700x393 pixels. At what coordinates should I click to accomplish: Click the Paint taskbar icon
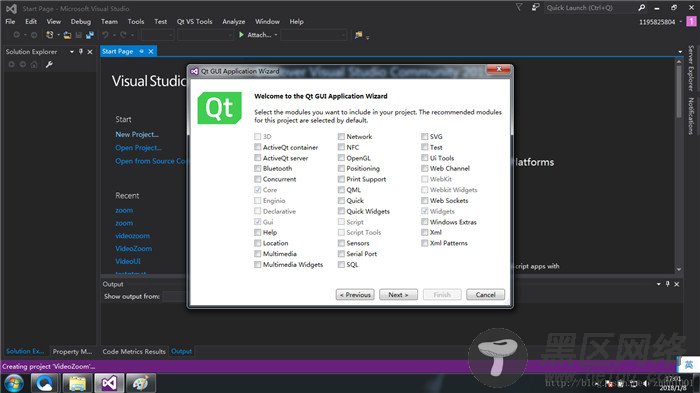pyautogui.click(x=141, y=383)
